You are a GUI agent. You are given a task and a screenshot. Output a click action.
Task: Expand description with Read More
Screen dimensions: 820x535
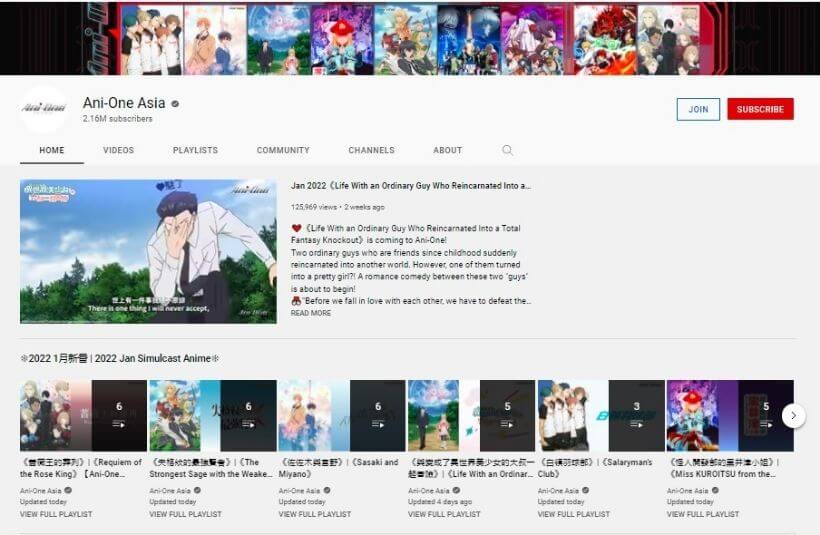(x=311, y=313)
